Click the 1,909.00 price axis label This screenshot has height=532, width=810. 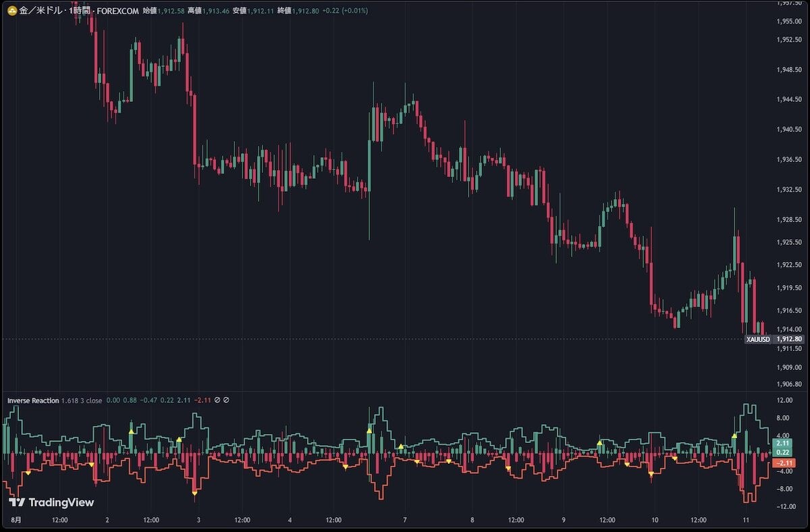click(789, 367)
